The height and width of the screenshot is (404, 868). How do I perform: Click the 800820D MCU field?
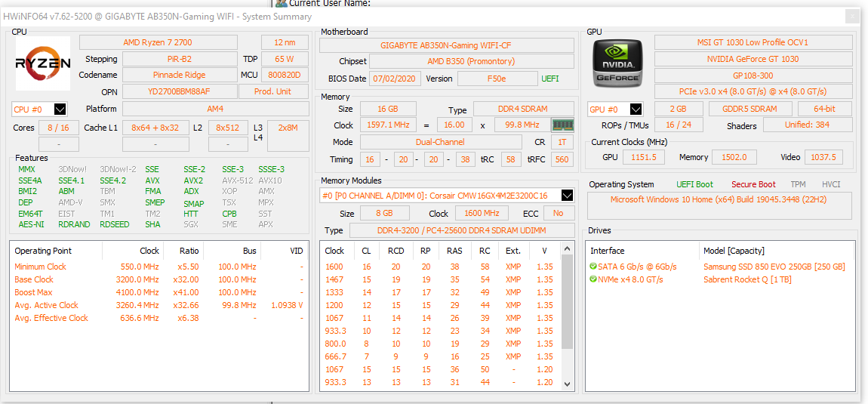[285, 75]
